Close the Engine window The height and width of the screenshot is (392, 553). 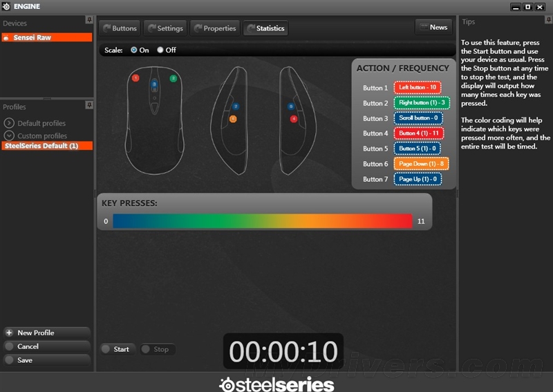540,7
